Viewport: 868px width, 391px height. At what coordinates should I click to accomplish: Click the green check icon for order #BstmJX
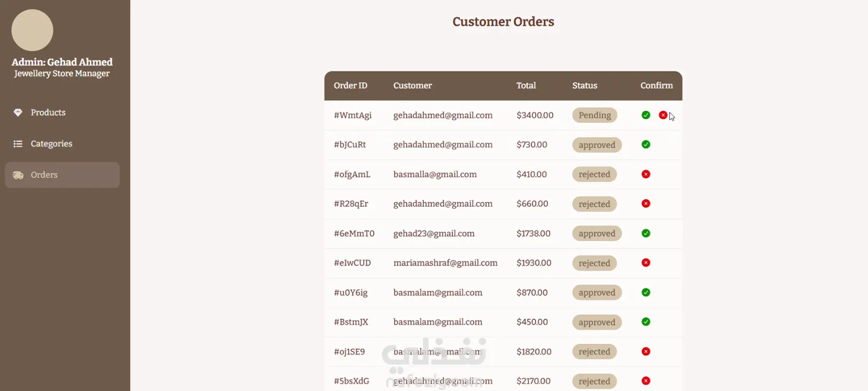coord(646,321)
